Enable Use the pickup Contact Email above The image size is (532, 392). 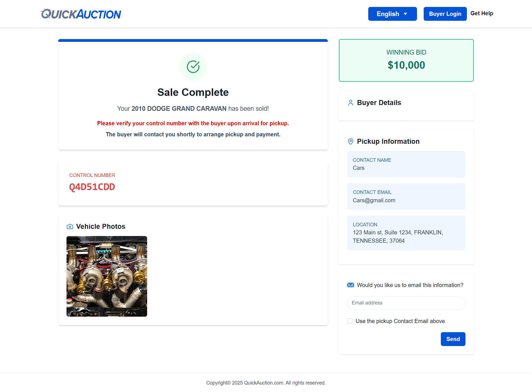350,321
